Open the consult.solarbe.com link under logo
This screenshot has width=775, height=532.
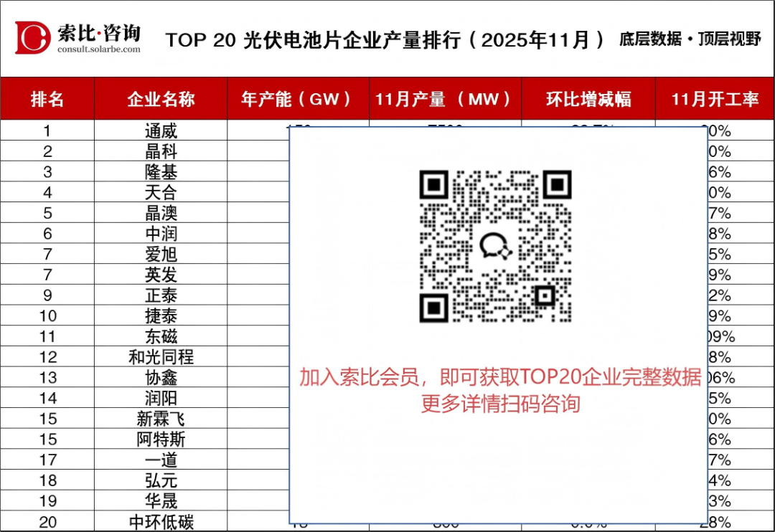[x=99, y=49]
